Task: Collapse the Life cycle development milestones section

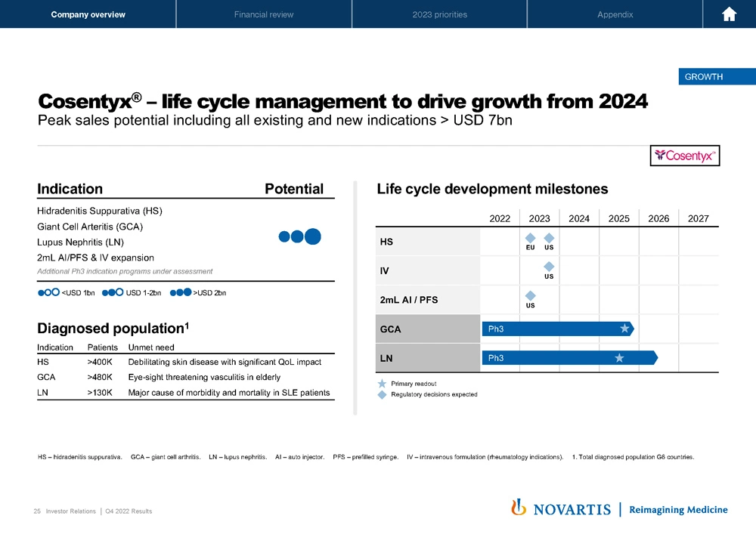Action: pos(491,189)
